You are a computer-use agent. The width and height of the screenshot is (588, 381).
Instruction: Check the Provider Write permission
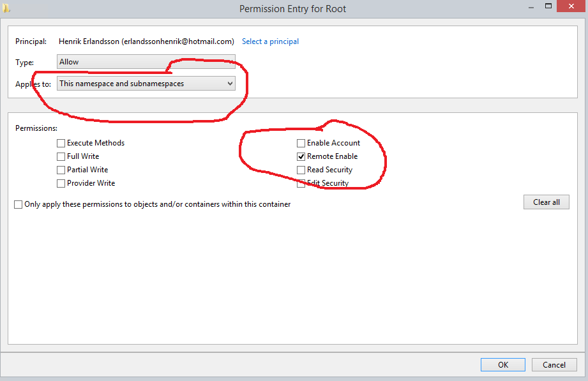tap(61, 183)
